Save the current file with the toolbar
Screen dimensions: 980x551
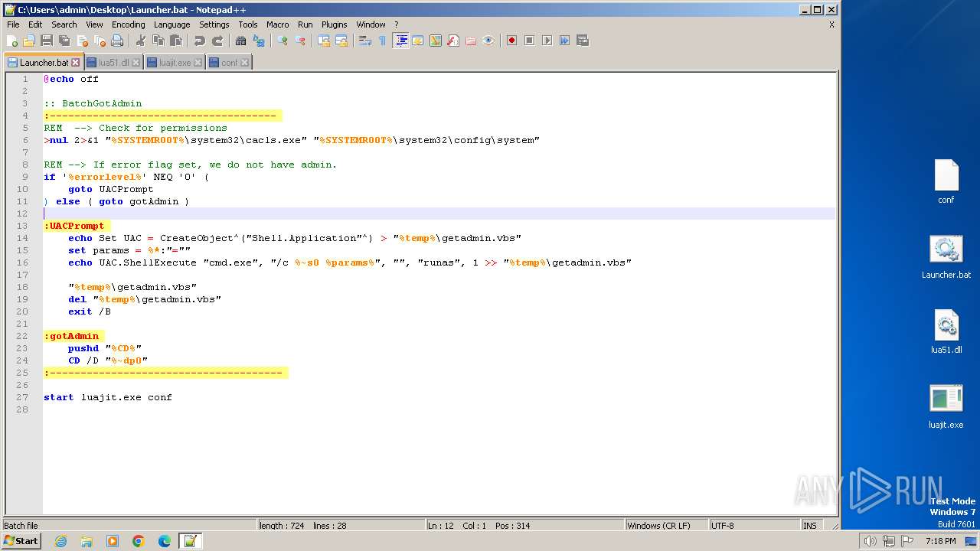[47, 41]
